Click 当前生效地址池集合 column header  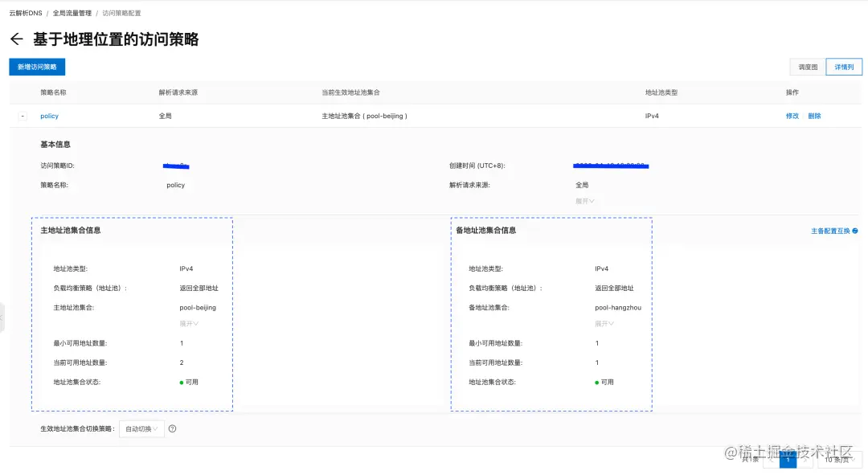click(351, 92)
